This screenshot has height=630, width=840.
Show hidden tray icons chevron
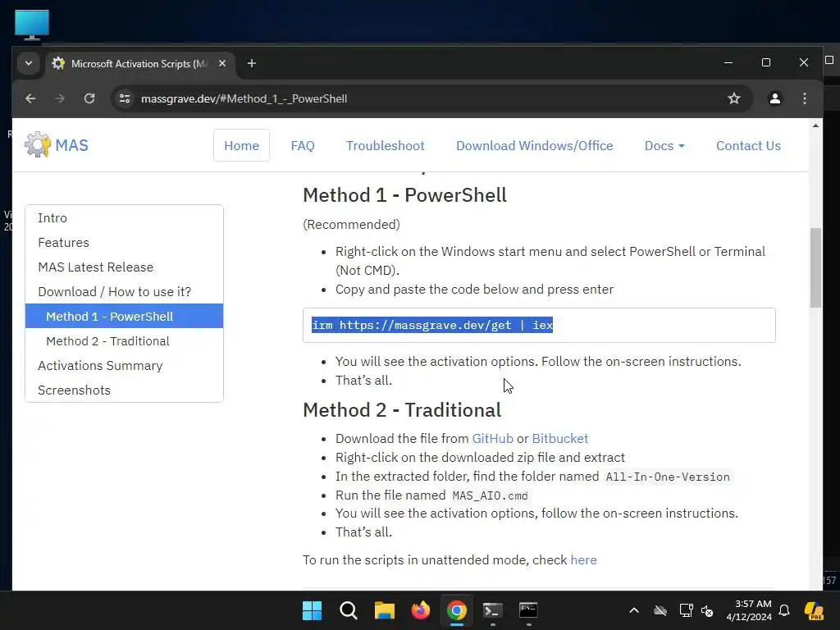pyautogui.click(x=634, y=610)
